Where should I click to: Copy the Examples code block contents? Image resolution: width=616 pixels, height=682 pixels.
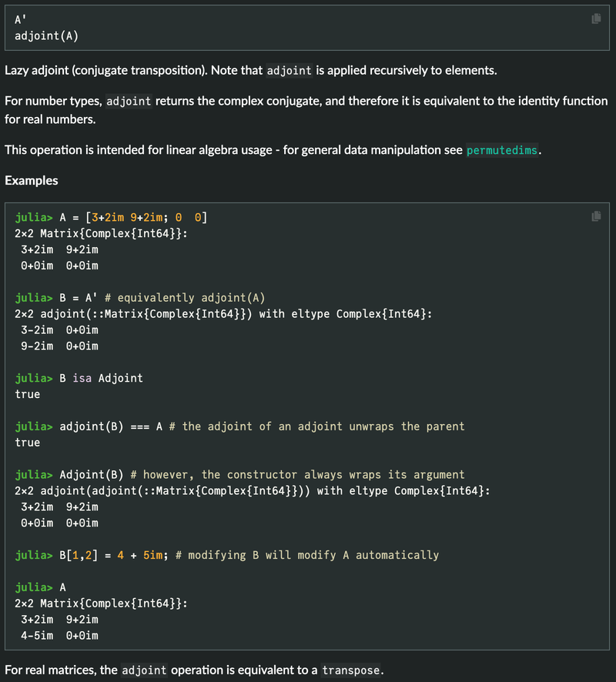(596, 216)
